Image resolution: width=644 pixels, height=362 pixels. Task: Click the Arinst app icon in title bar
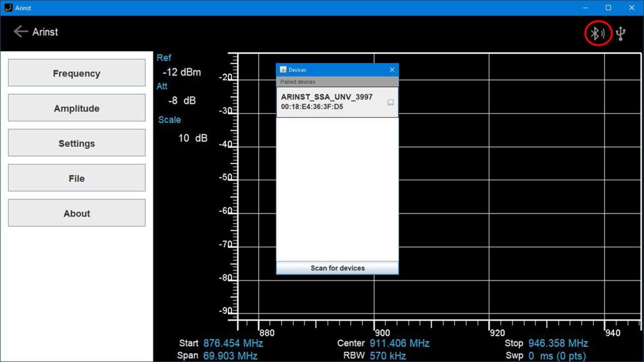coord(8,8)
